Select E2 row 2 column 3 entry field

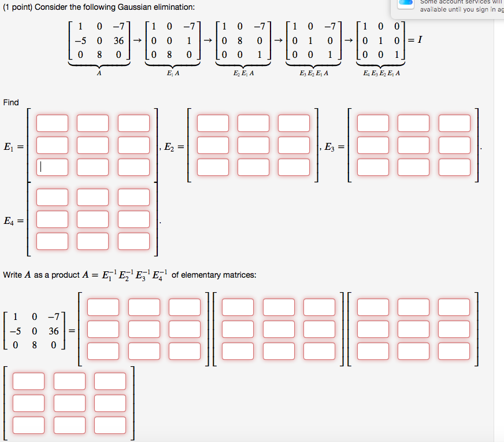click(x=294, y=145)
